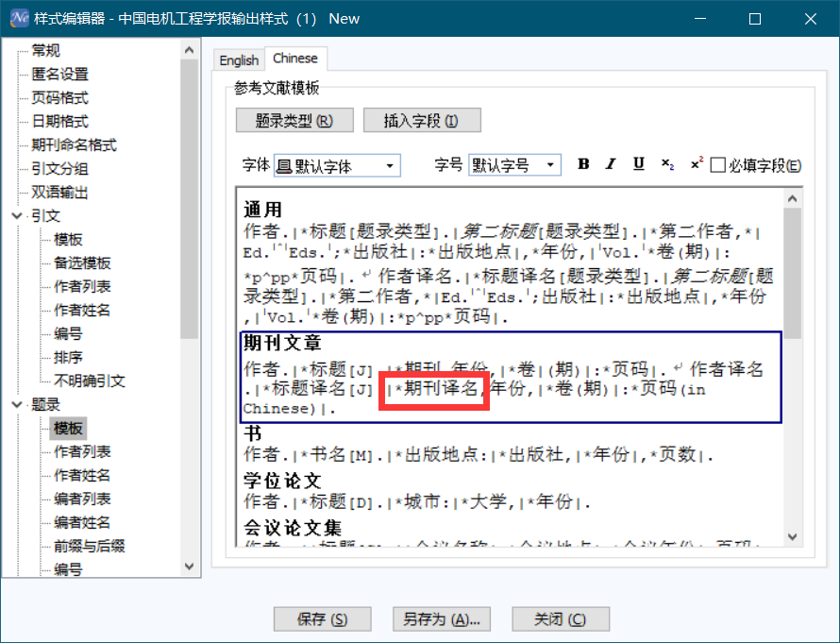Select 作者姓名 under 引文
840x643 pixels.
click(x=82, y=311)
